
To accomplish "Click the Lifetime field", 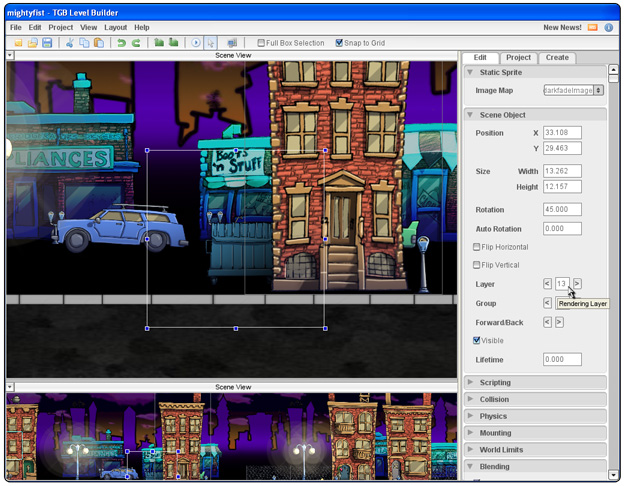I will click(562, 359).
